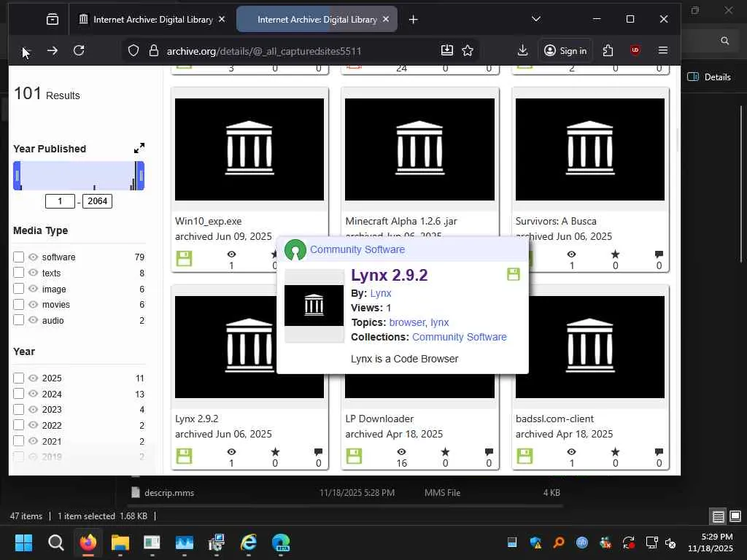Install site as app icon in address bar
The width and height of the screenshot is (747, 560).
click(447, 50)
